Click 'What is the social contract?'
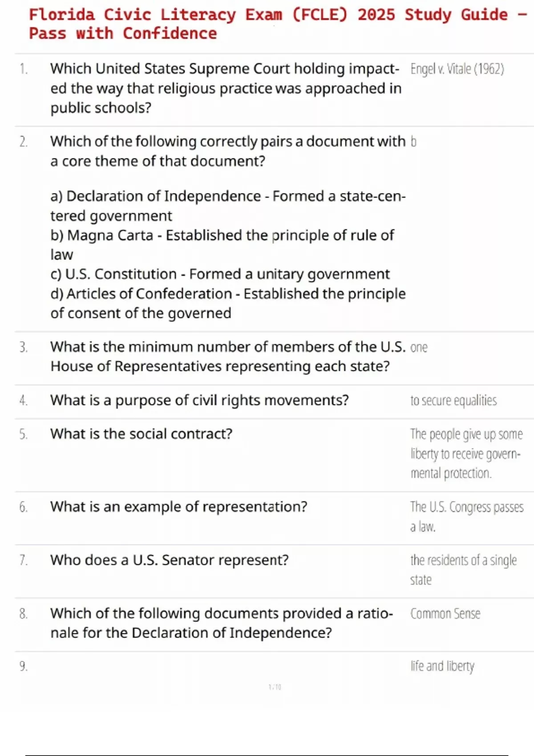This screenshot has width=534, height=756. pos(141,434)
